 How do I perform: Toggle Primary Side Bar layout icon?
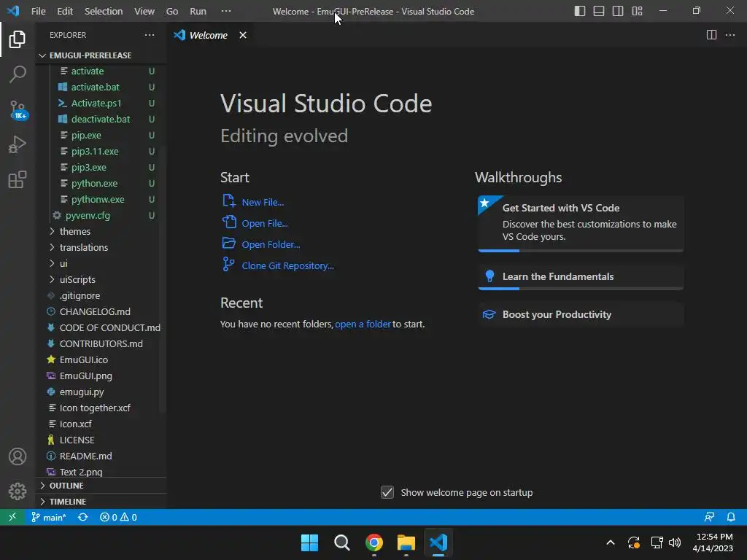coord(580,11)
